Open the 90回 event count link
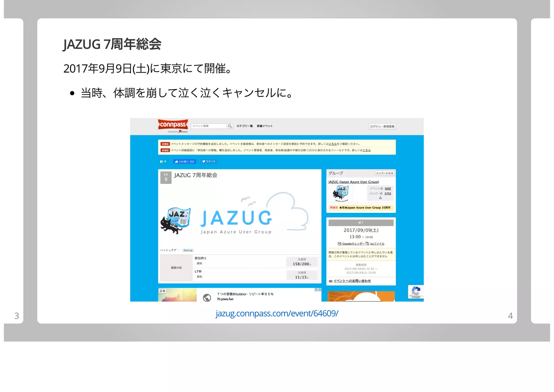The width and height of the screenshot is (554, 392). click(388, 189)
